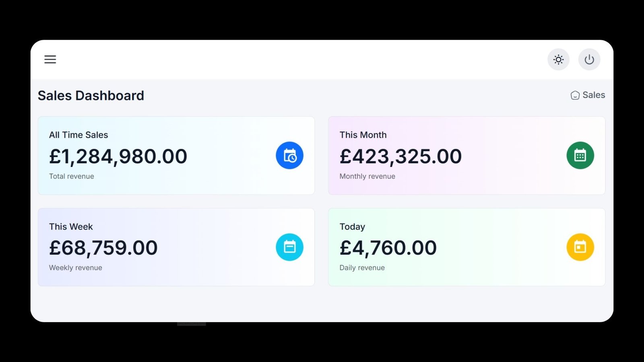This screenshot has width=644, height=362.
Task: Click the Monthly revenue caption
Action: click(x=367, y=176)
